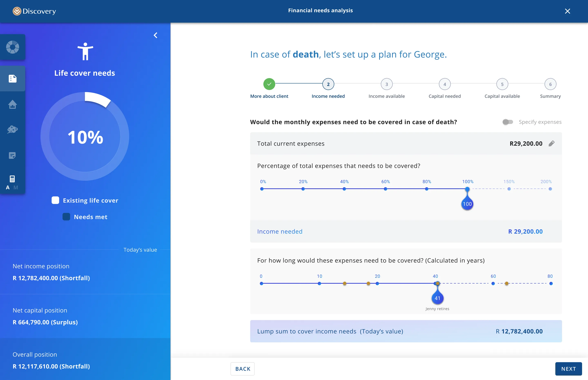Set expenses percentage slider to 150%
The width and height of the screenshot is (588, 380).
(509, 189)
